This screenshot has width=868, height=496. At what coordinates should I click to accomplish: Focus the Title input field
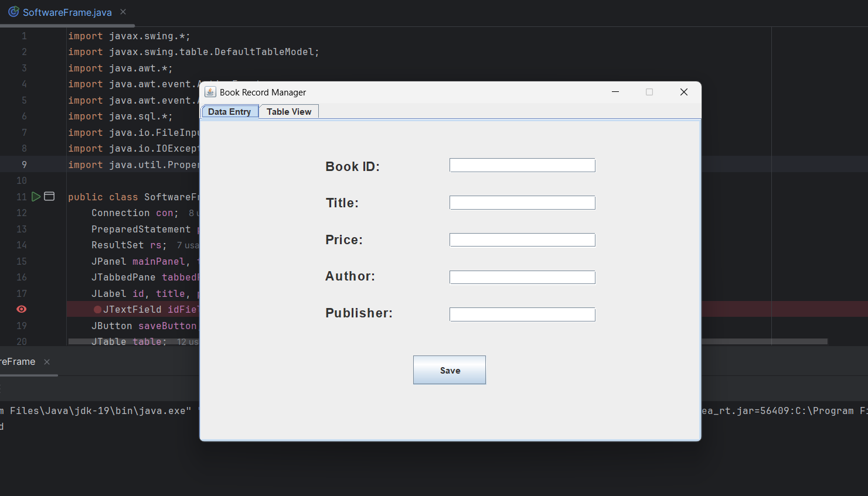522,203
